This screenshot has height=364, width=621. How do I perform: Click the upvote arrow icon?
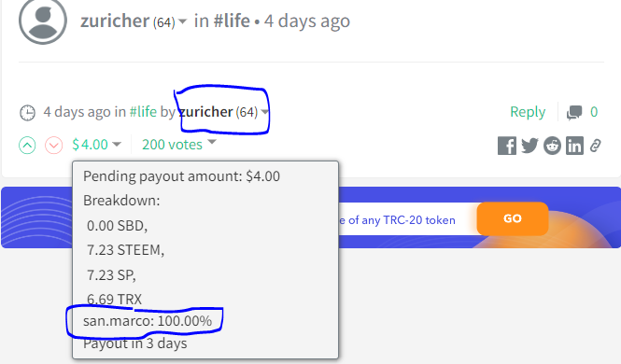point(27,146)
